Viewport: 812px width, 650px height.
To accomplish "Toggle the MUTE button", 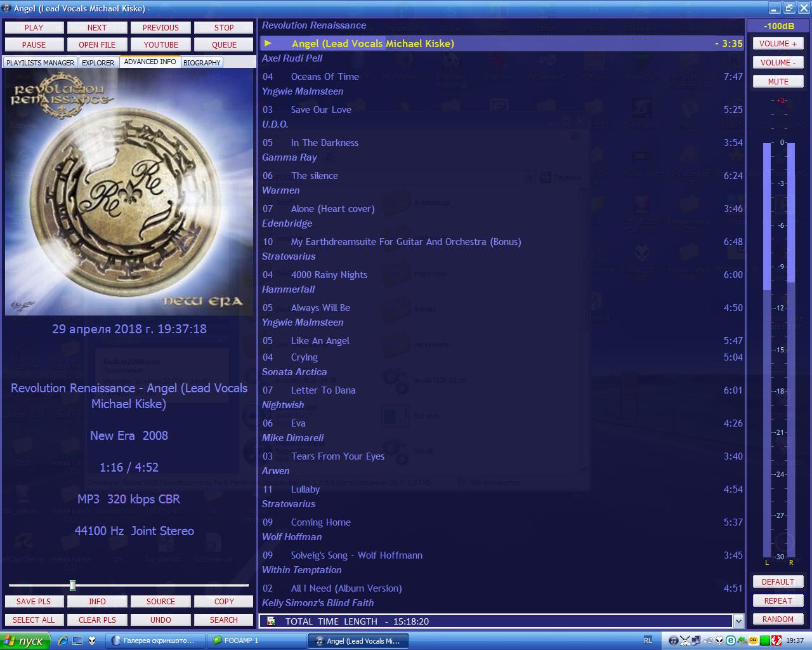I will click(778, 81).
